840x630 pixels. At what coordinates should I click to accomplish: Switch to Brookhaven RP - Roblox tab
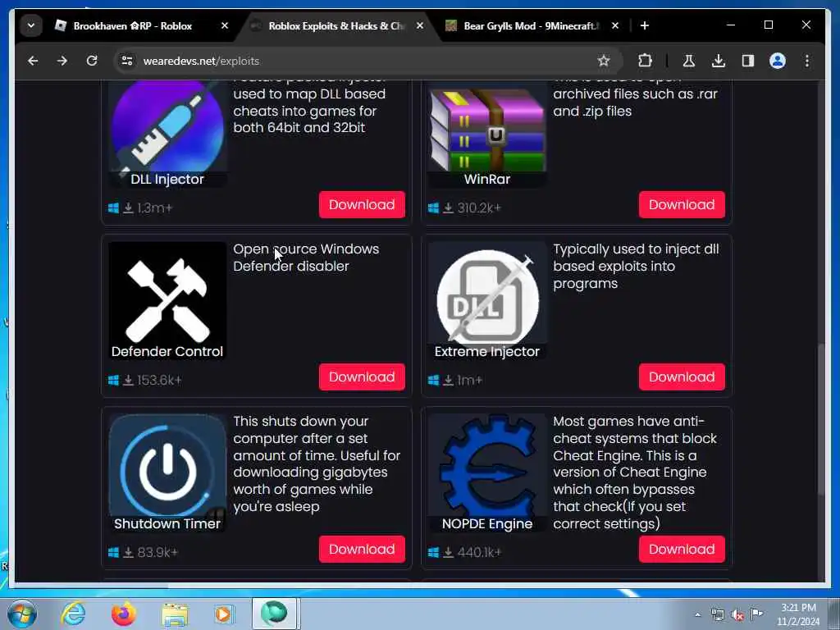132,25
